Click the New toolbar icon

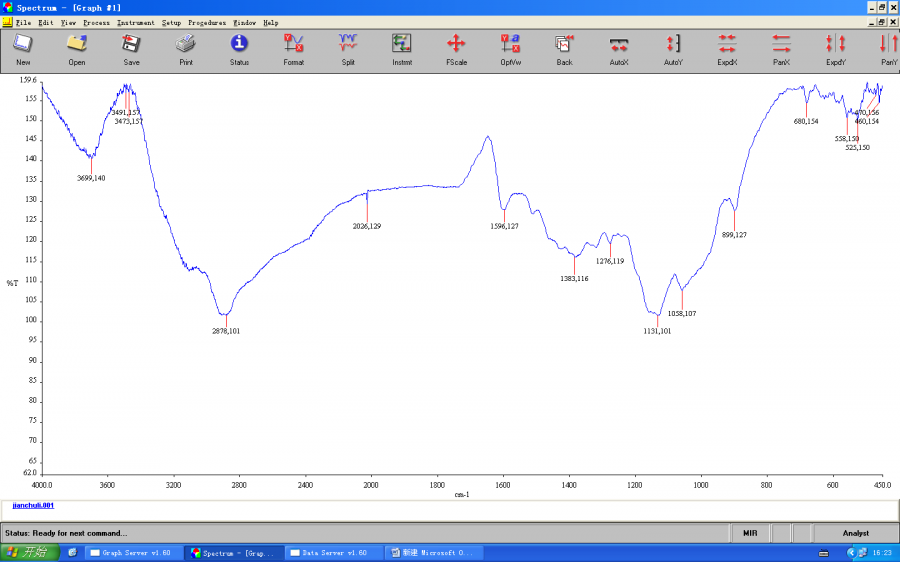(x=23, y=50)
